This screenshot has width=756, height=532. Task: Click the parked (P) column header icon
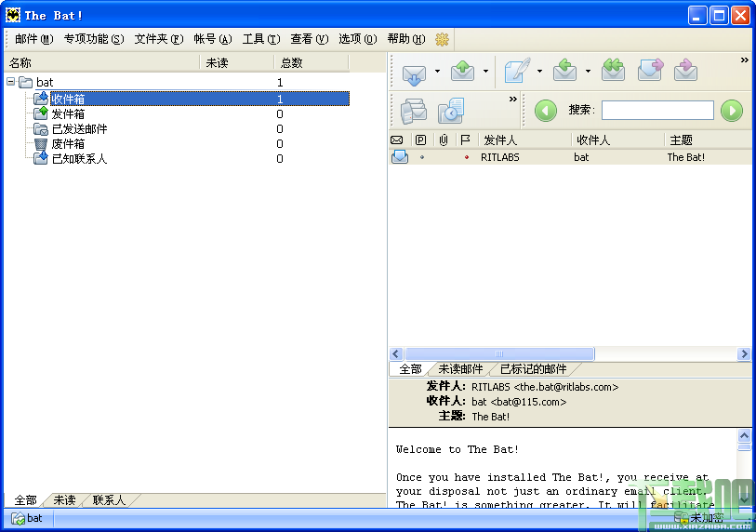(420, 140)
